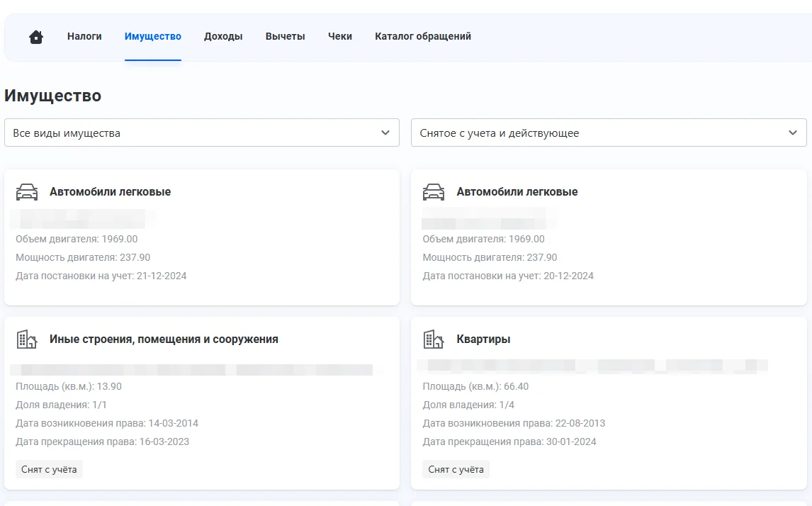
Task: Click Снят с учёта badge on Квартиры card
Action: tap(456, 469)
